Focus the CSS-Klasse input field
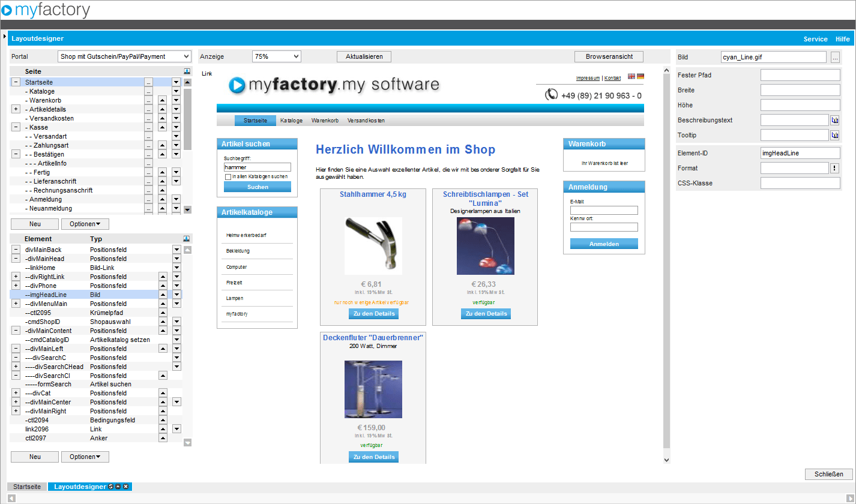 [800, 183]
